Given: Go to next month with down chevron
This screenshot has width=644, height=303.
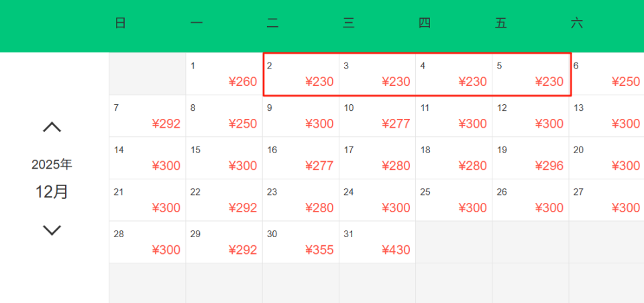Looking at the screenshot, I should pos(52,230).
